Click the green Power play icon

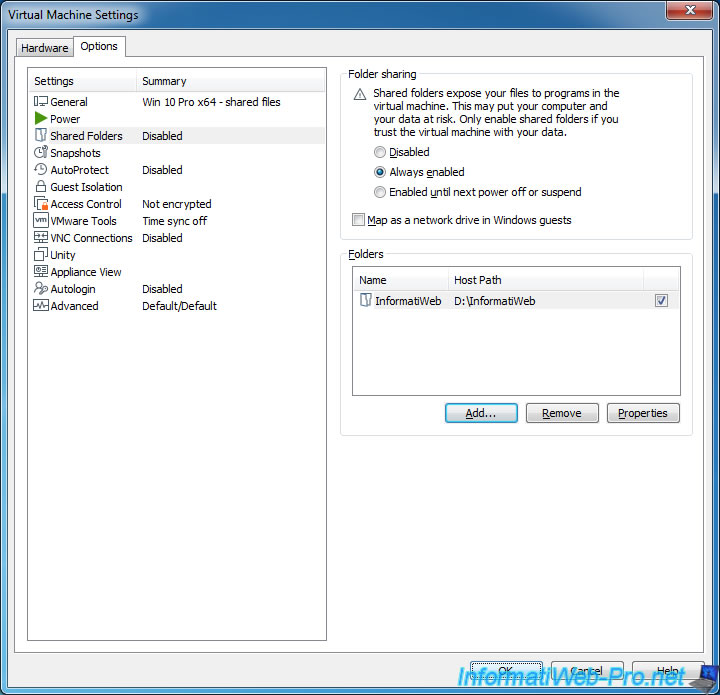[x=41, y=119]
